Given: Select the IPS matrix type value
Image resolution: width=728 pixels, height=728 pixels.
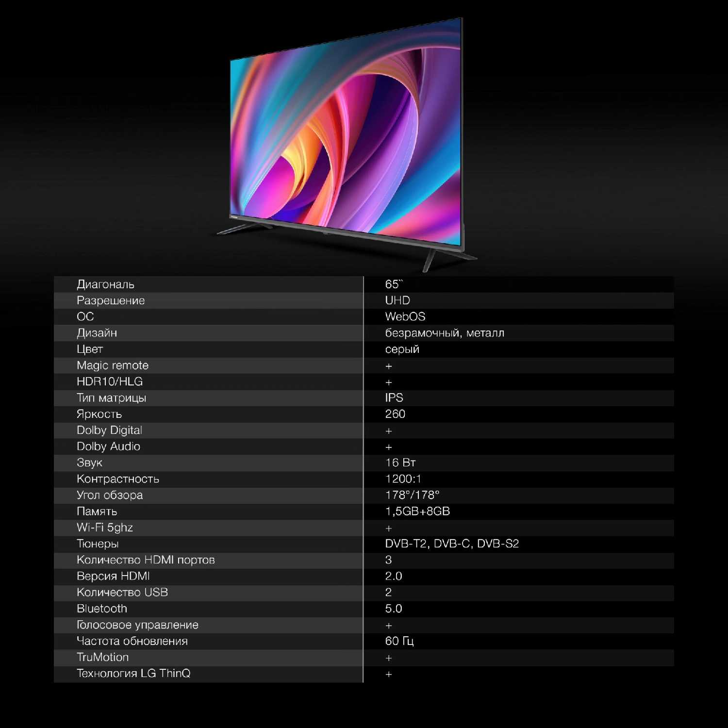Looking at the screenshot, I should point(394,398).
